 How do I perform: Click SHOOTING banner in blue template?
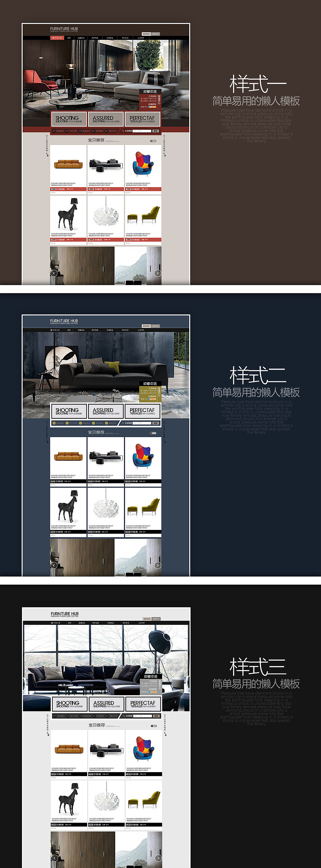click(69, 411)
